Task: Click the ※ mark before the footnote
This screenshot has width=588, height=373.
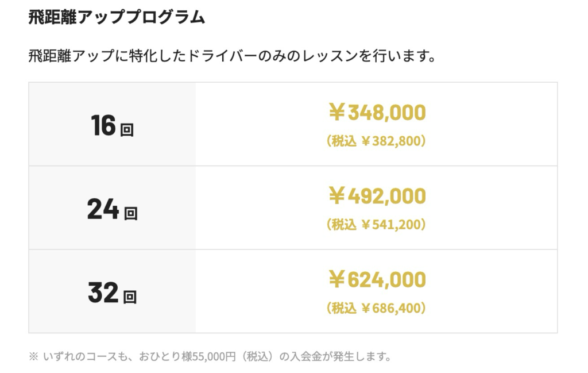Action: tap(33, 356)
